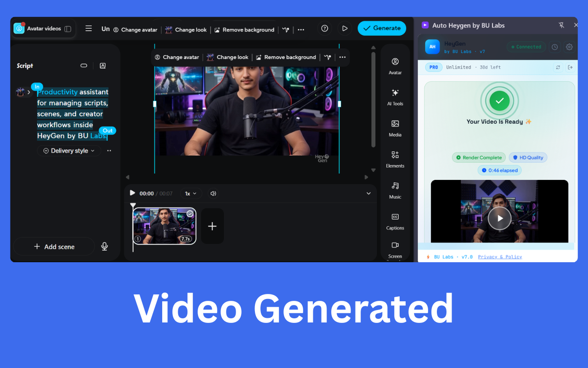Toggle the sidebar panel icon beside Avatar videos
Viewport: 588px width, 368px height.
(x=68, y=29)
